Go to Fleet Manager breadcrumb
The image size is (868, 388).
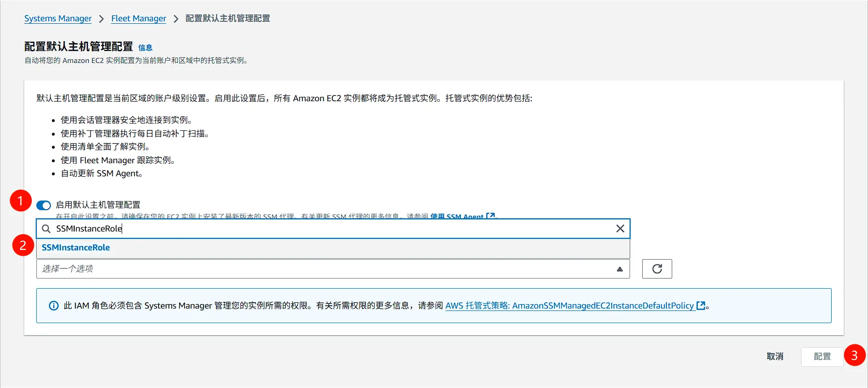pos(139,18)
